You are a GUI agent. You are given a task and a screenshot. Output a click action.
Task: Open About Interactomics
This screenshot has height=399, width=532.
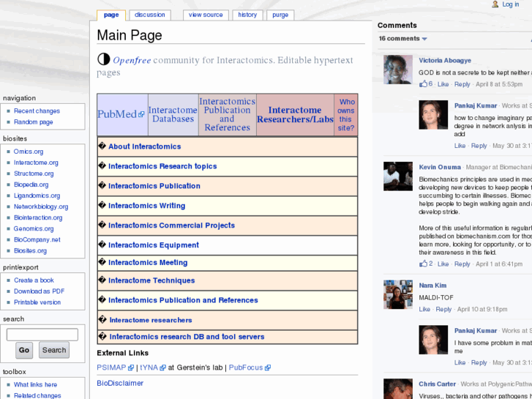[145, 146]
